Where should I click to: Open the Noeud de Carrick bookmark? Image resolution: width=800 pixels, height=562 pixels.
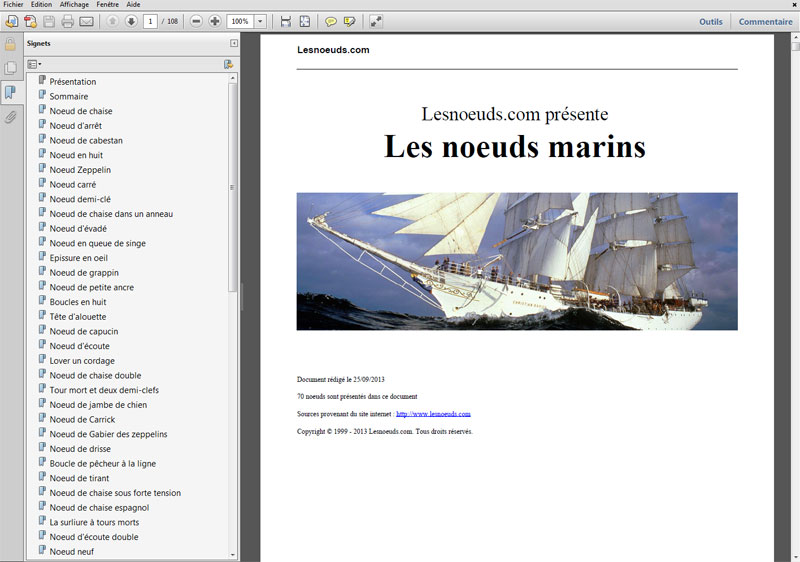click(x=82, y=420)
